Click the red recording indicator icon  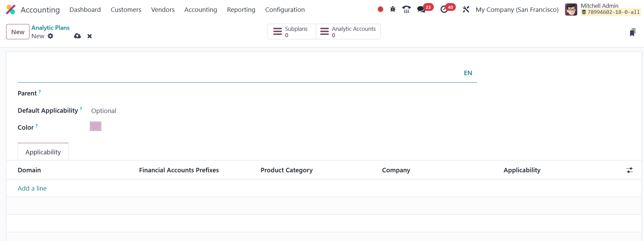coord(380,9)
